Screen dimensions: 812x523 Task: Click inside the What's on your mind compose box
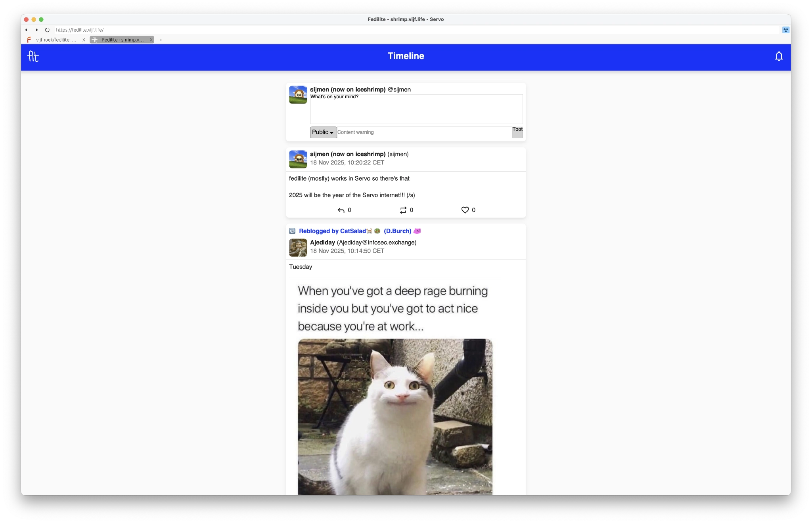point(415,109)
